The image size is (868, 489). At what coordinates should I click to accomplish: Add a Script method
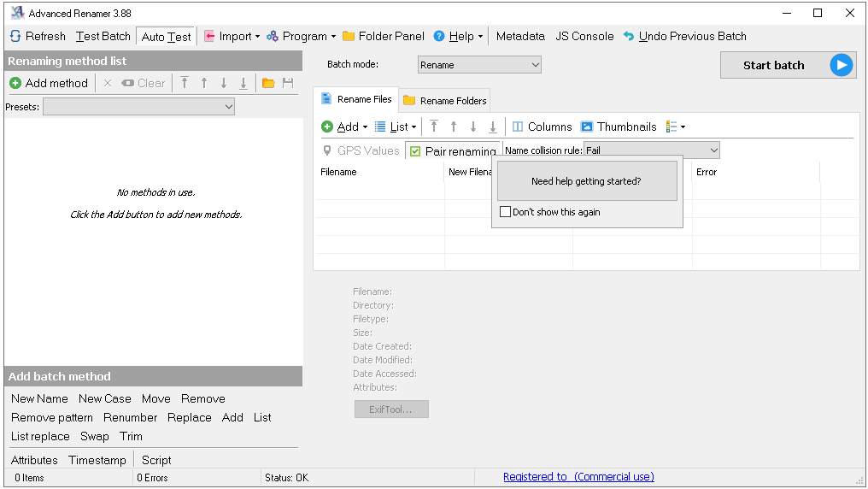(x=156, y=460)
